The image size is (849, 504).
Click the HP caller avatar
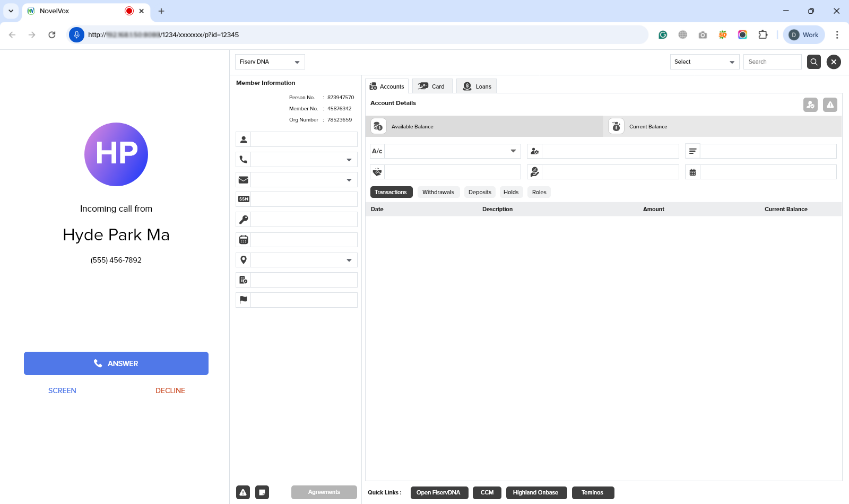(x=116, y=154)
